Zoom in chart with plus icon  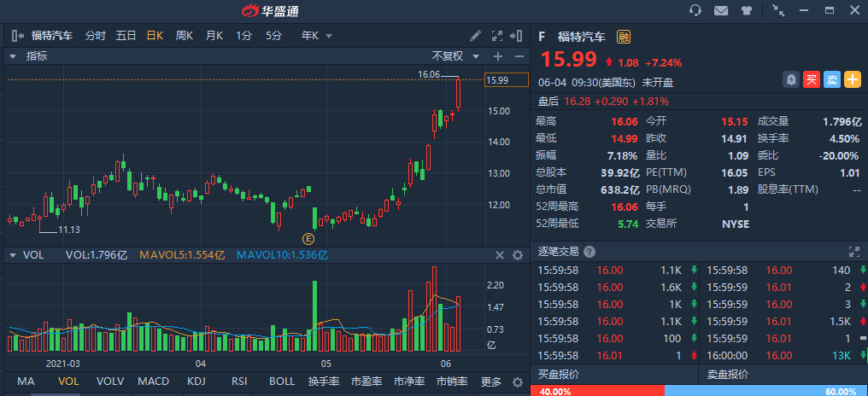point(498,55)
